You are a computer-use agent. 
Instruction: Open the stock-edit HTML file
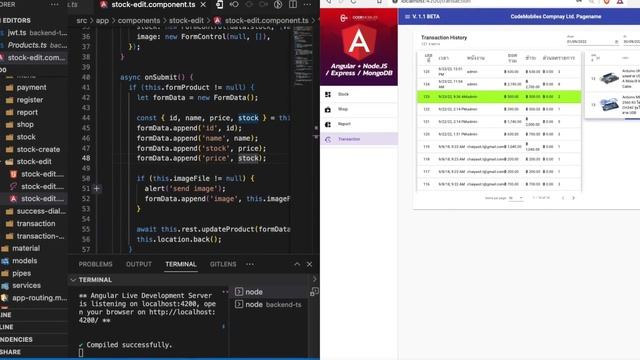38,174
